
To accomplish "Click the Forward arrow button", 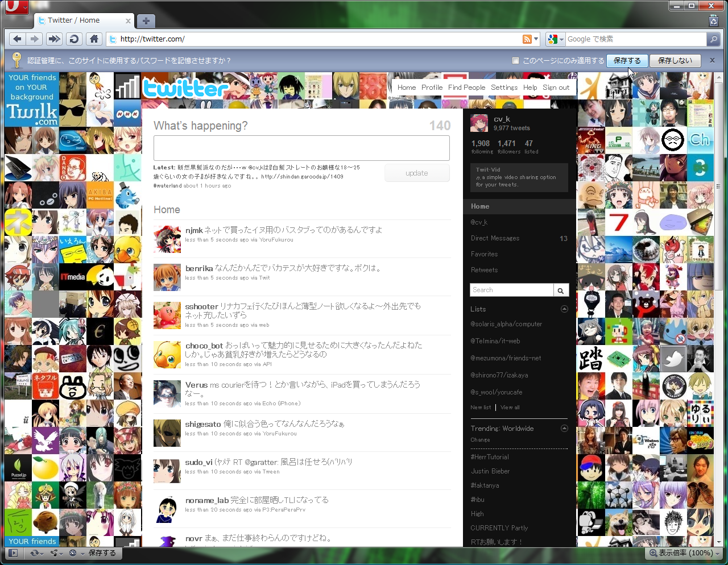I will click(x=35, y=39).
